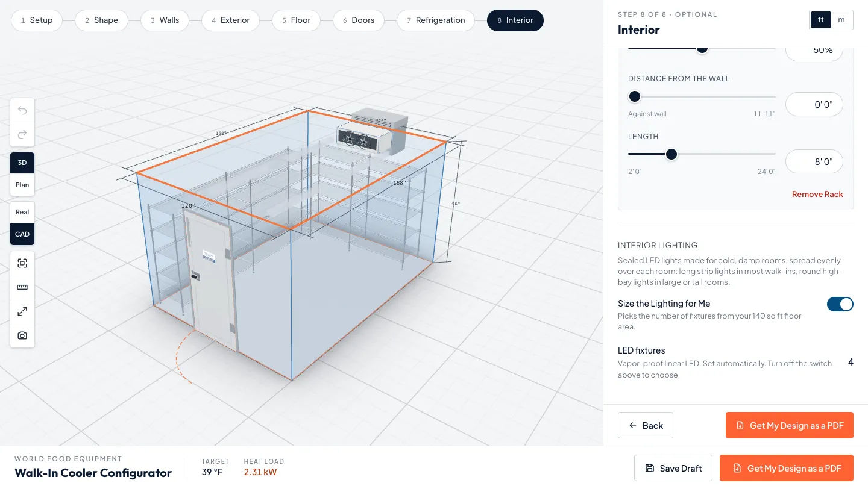
Task: Click the distance 0' 0" input field
Action: [x=814, y=104]
